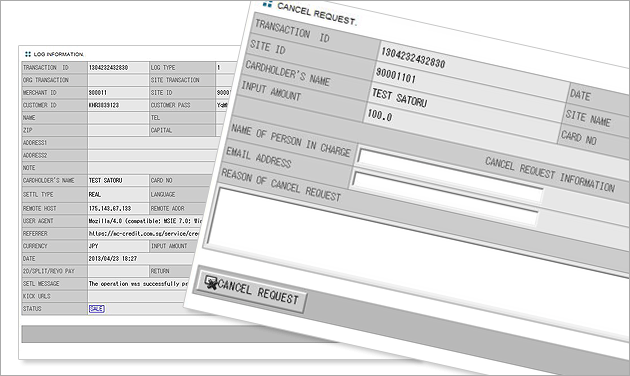Click the LOG TYPE label

pyautogui.click(x=163, y=67)
